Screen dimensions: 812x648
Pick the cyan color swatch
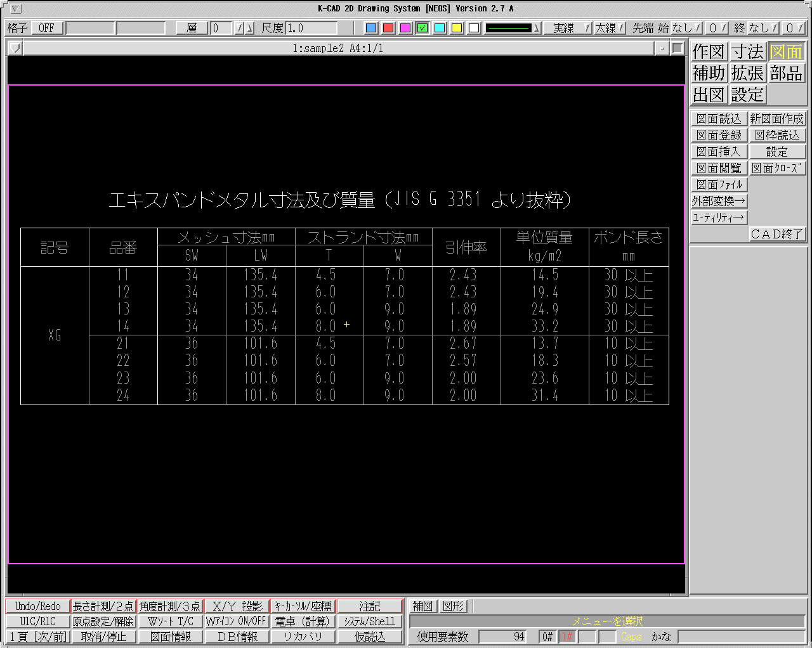440,28
